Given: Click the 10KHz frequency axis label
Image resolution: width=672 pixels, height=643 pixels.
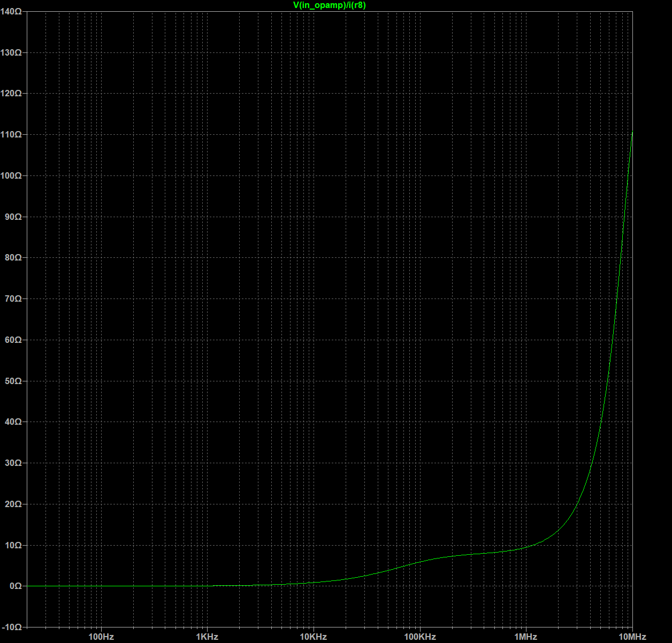Looking at the screenshot, I should [314, 637].
